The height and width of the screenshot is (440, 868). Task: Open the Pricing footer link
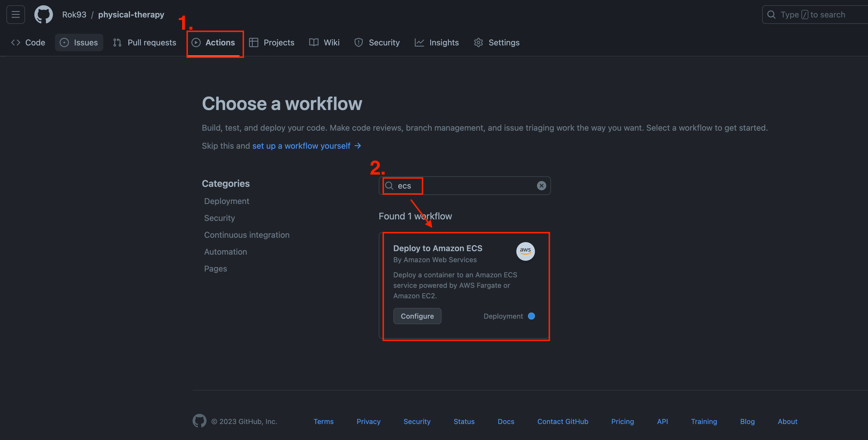pyautogui.click(x=622, y=421)
